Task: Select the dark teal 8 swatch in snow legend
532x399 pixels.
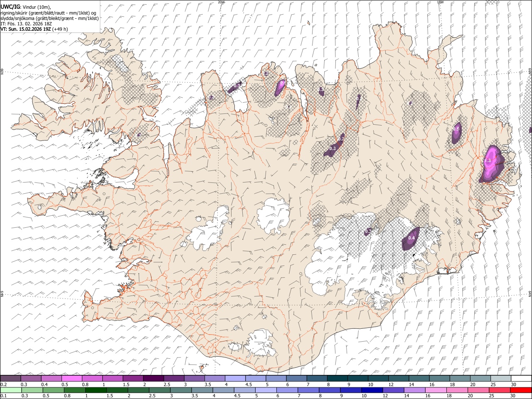Action: coord(337,379)
